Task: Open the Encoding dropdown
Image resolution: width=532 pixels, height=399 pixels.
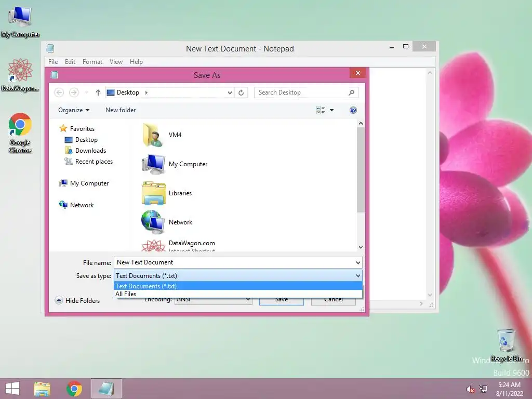Action: (x=213, y=300)
